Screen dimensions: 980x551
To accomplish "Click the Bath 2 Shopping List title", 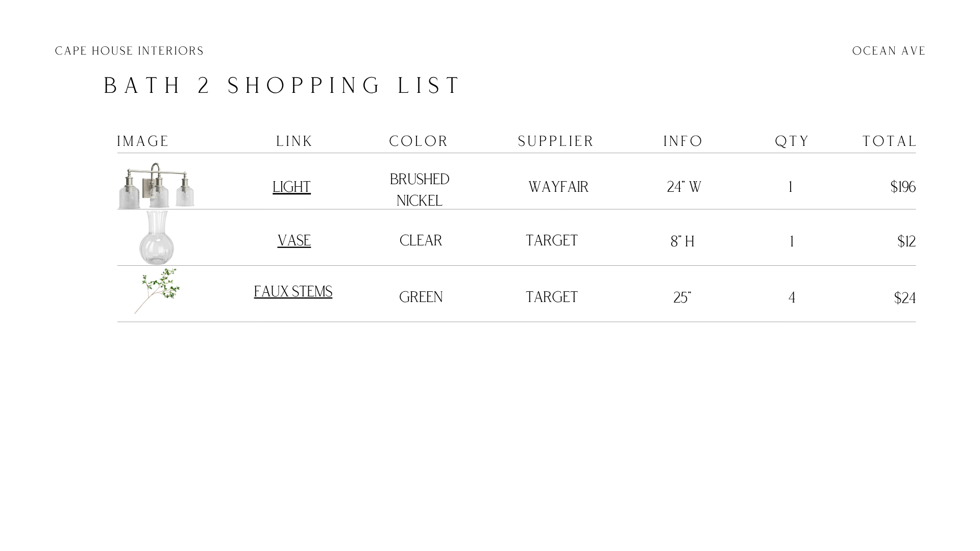I will pos(282,86).
